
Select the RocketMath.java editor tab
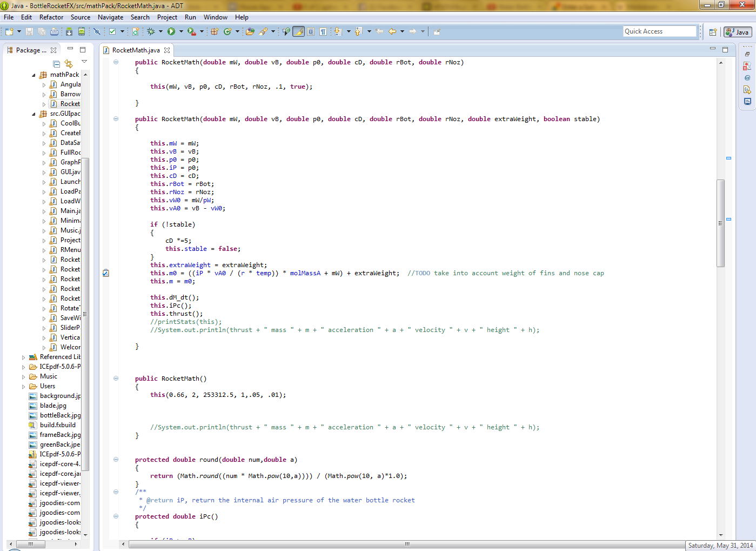point(136,50)
